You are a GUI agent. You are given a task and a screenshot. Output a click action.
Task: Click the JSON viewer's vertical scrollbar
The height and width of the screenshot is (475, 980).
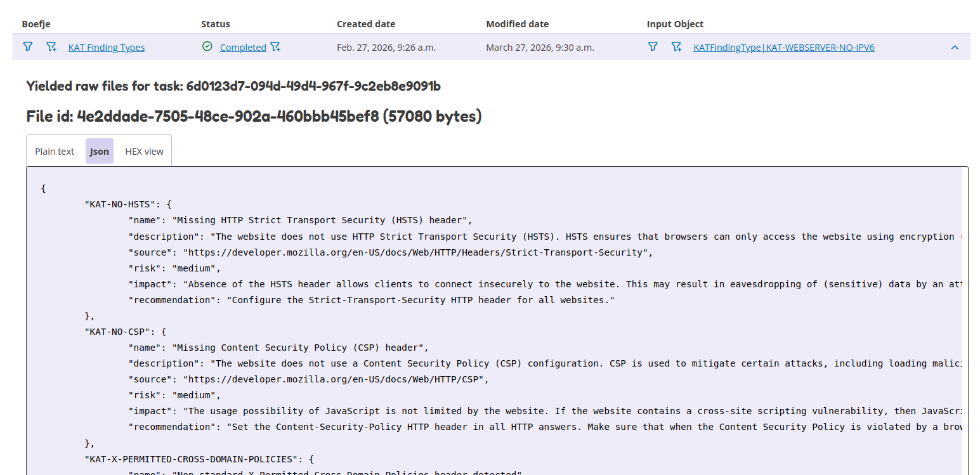point(965,317)
